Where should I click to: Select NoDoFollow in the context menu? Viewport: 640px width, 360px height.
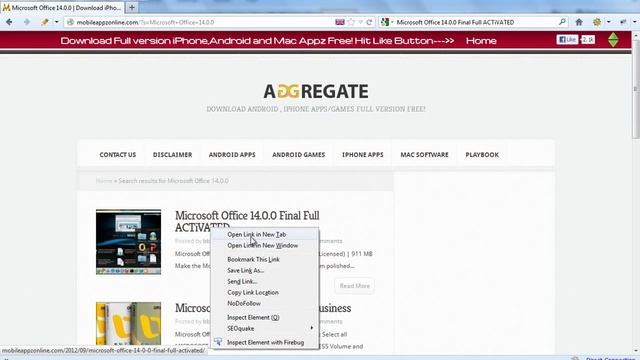(264, 303)
